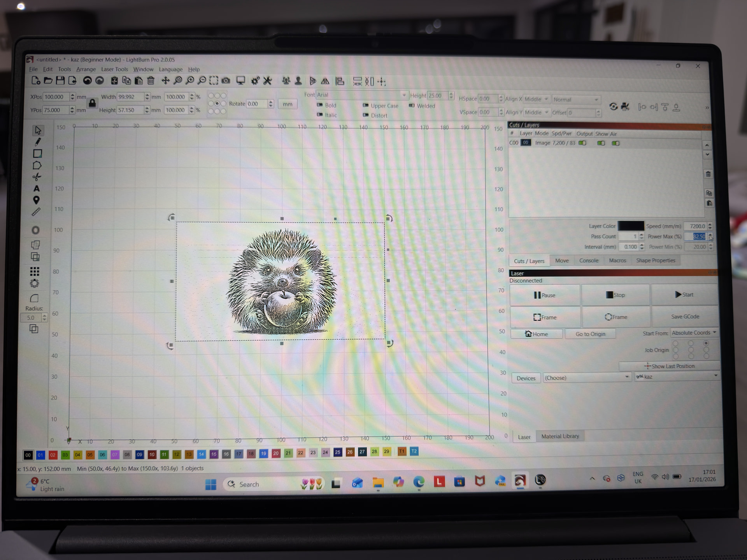This screenshot has height=560, width=747.
Task: Pick the blue 01 palette swatch
Action: click(40, 455)
